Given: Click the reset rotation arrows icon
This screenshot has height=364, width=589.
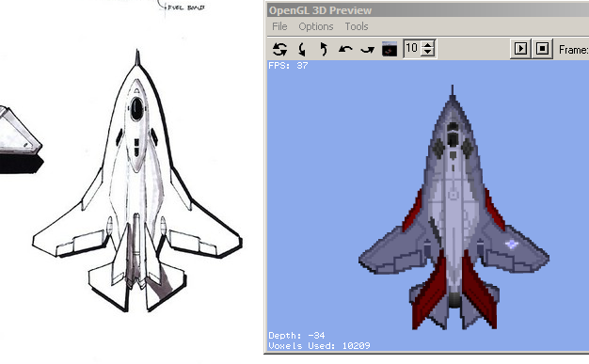Looking at the screenshot, I should [x=279, y=49].
